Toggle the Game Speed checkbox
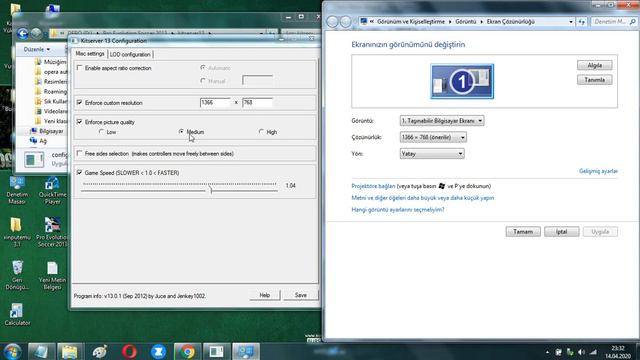640x360 pixels. [80, 173]
